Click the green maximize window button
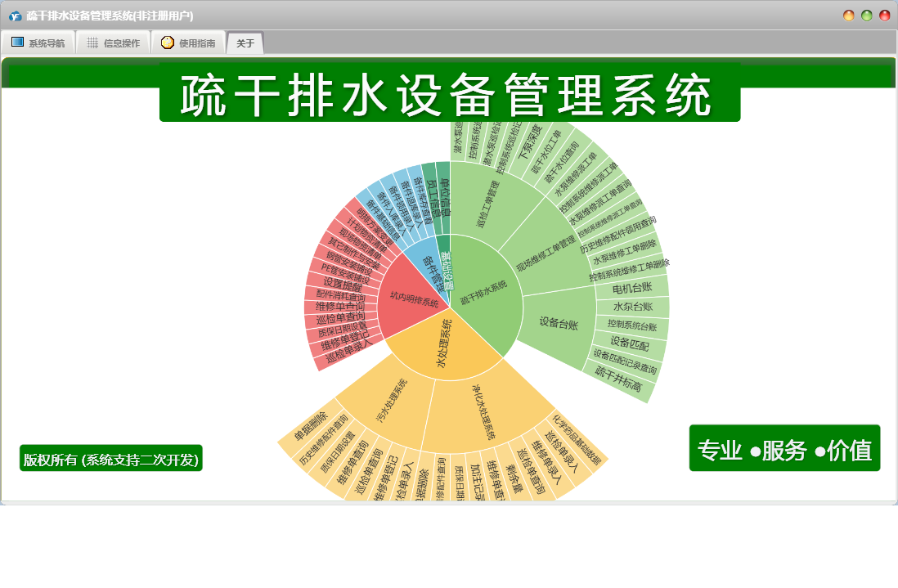Image resolution: width=898 pixels, height=588 pixels. pyautogui.click(x=866, y=16)
